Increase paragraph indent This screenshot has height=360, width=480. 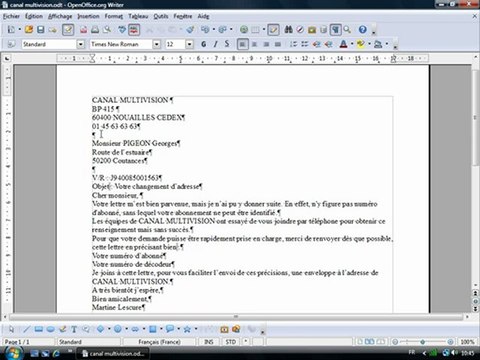pyautogui.click(x=328, y=44)
